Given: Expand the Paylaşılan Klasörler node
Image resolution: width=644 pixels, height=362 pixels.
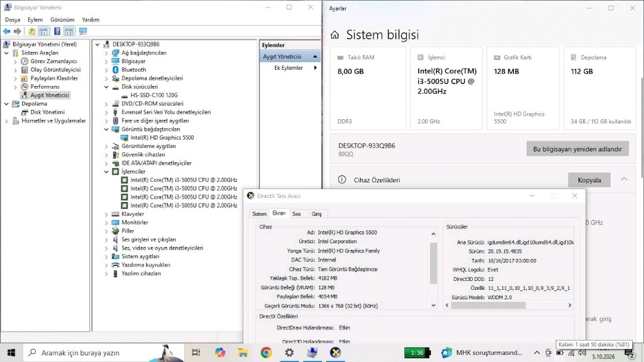Looking at the screenshot, I should (16, 79).
